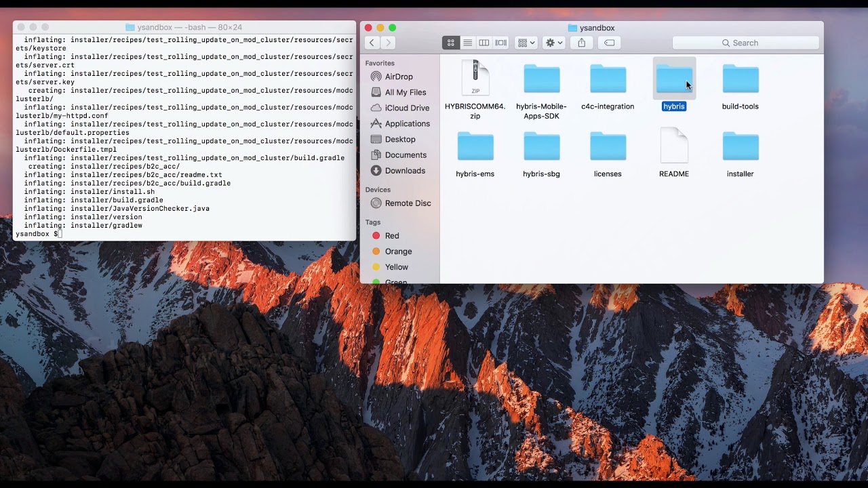Screen dimensions: 868x488
Task: Close the Finder ysandbox window
Action: pos(368,28)
